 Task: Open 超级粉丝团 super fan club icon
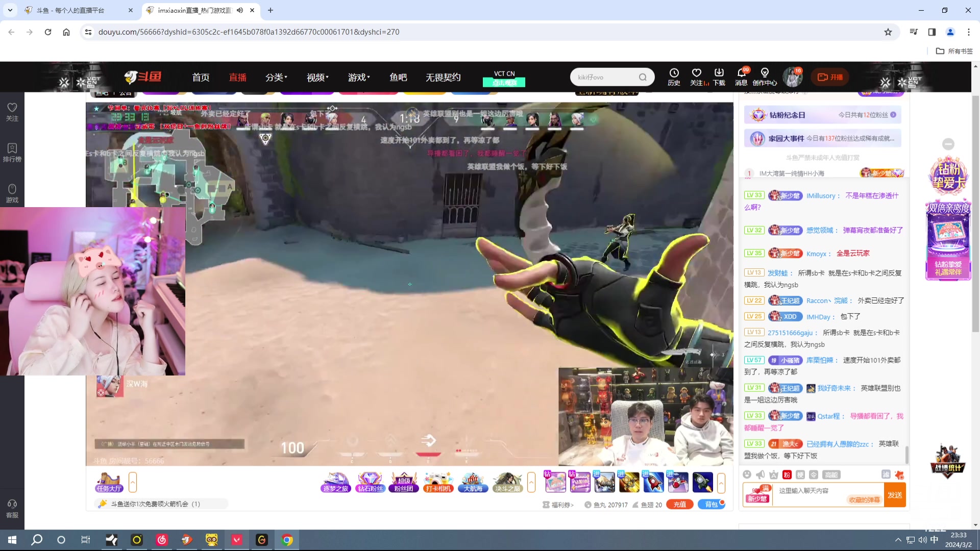[x=404, y=482]
